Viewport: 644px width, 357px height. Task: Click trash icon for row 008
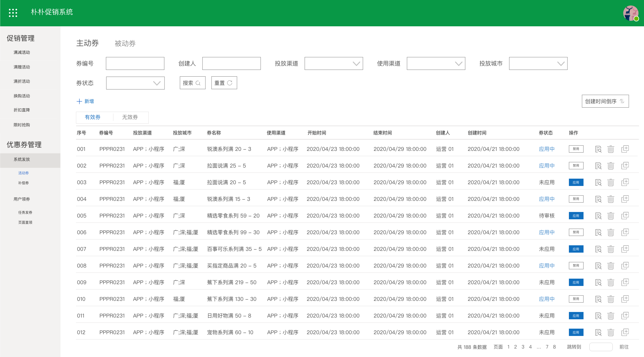tap(610, 266)
